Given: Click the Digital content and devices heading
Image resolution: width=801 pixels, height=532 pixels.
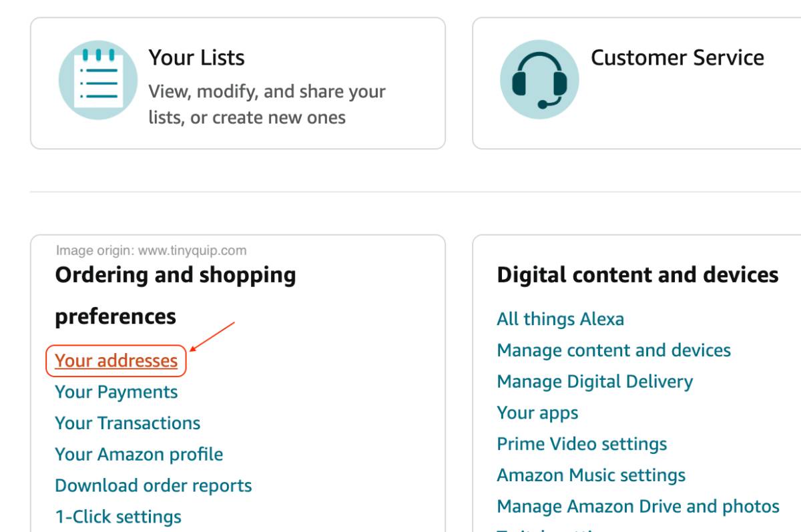Looking at the screenshot, I should [x=636, y=274].
